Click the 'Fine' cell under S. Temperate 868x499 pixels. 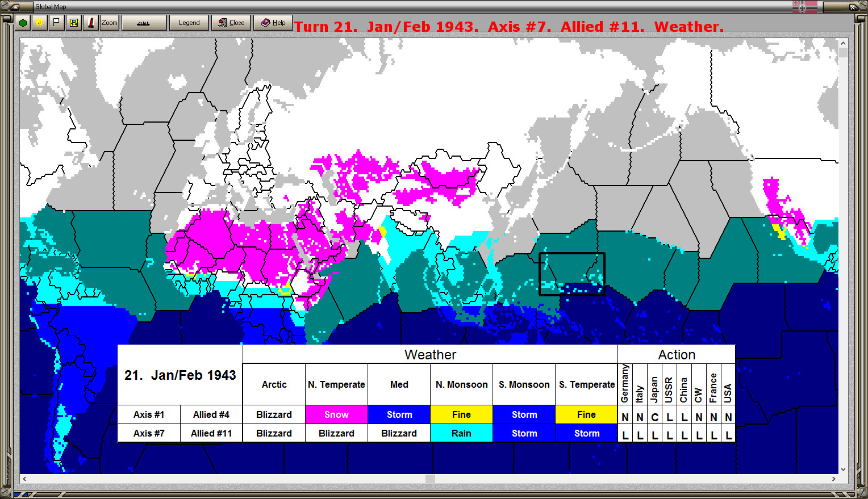586,414
